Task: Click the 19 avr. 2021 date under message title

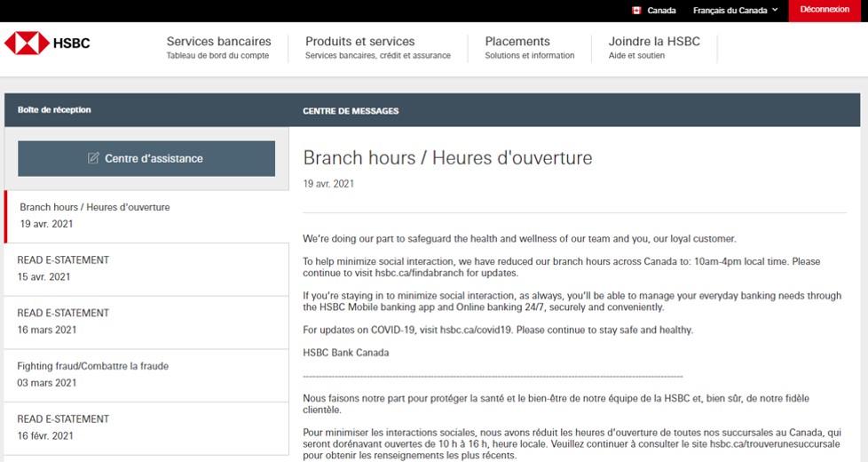Action: 328,184
